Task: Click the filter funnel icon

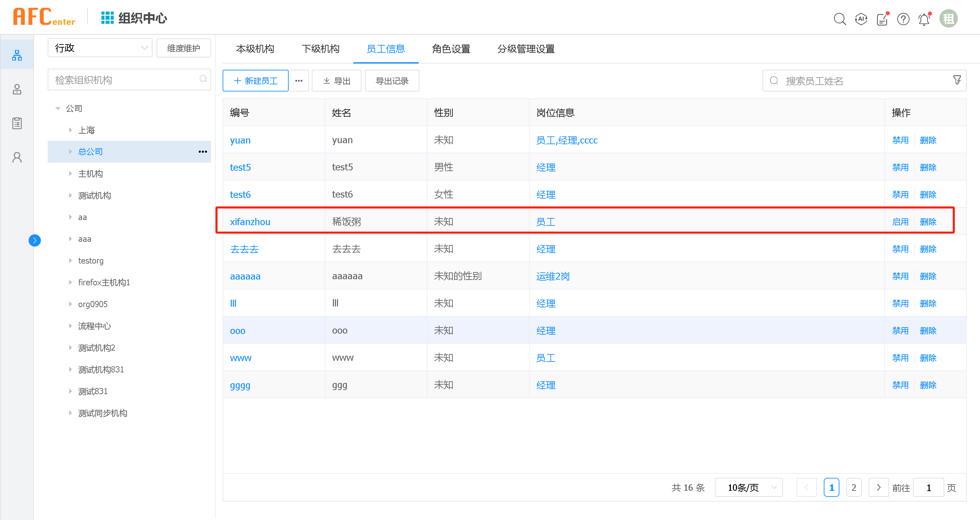Action: tap(957, 80)
